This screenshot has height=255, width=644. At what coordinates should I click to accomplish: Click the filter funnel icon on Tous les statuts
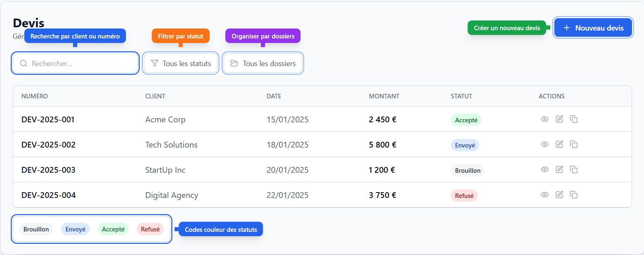[155, 63]
